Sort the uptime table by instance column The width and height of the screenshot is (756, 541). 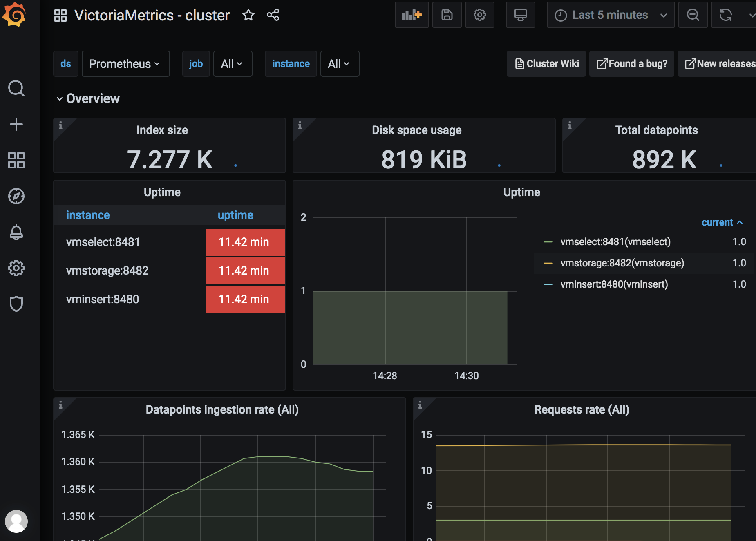tap(88, 215)
